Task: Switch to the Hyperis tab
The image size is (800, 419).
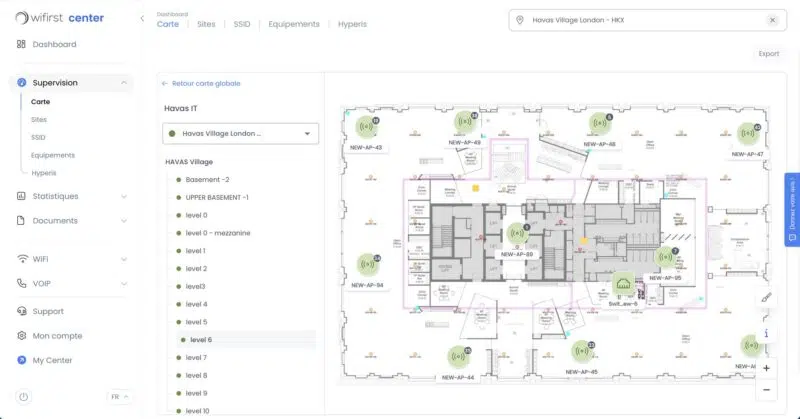Action: [x=352, y=24]
